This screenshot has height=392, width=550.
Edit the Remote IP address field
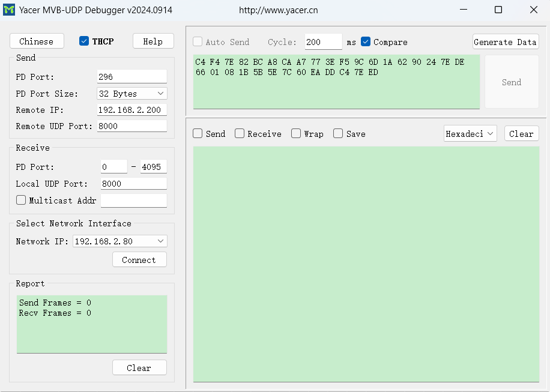point(131,109)
